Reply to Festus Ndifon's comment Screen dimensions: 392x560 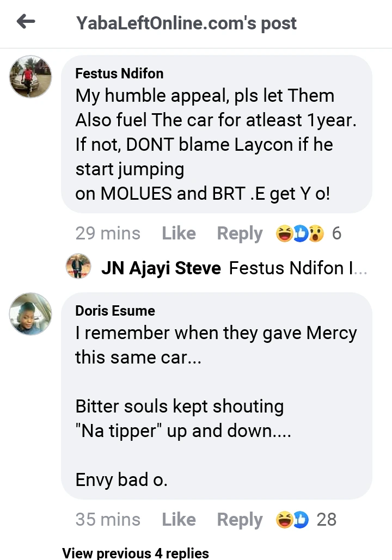[x=240, y=233]
